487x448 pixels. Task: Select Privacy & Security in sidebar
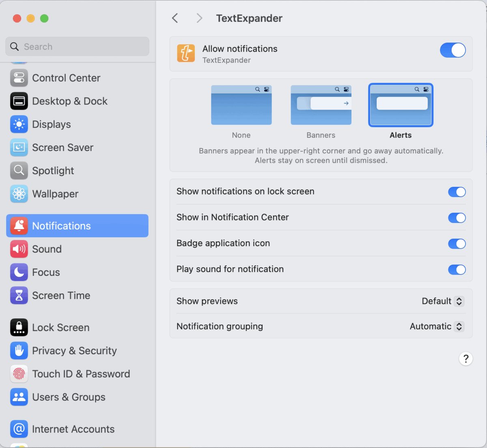74,351
